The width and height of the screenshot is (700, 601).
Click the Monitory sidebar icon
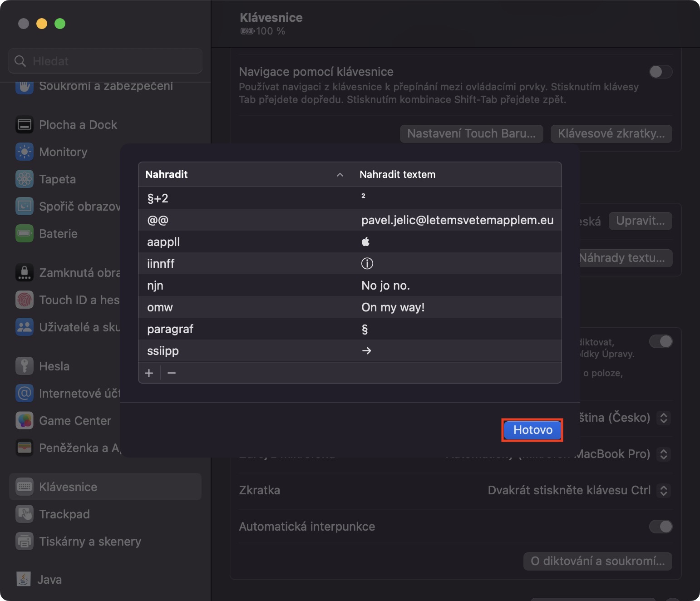pyautogui.click(x=25, y=152)
